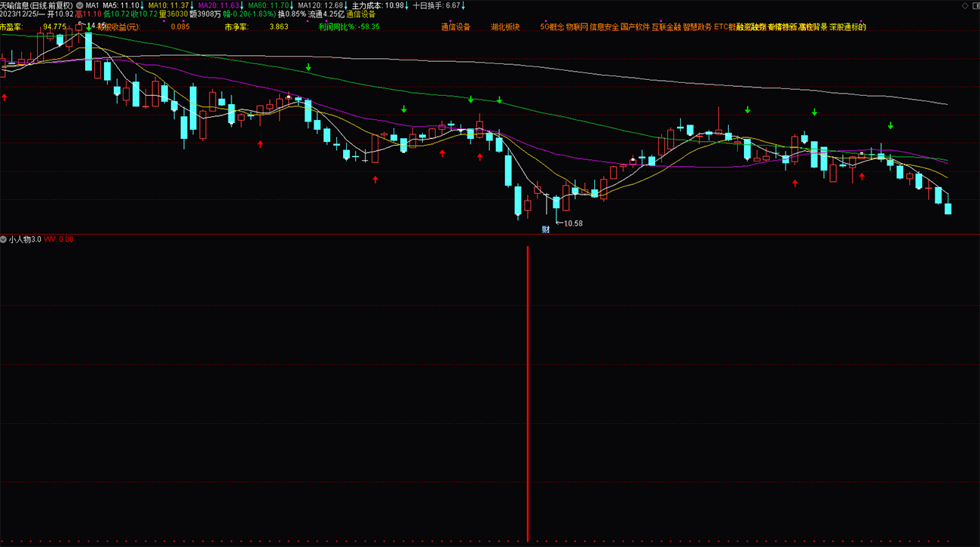Click 主力成本: 10.98 value
This screenshot has height=547, width=980.
pyautogui.click(x=377, y=5)
